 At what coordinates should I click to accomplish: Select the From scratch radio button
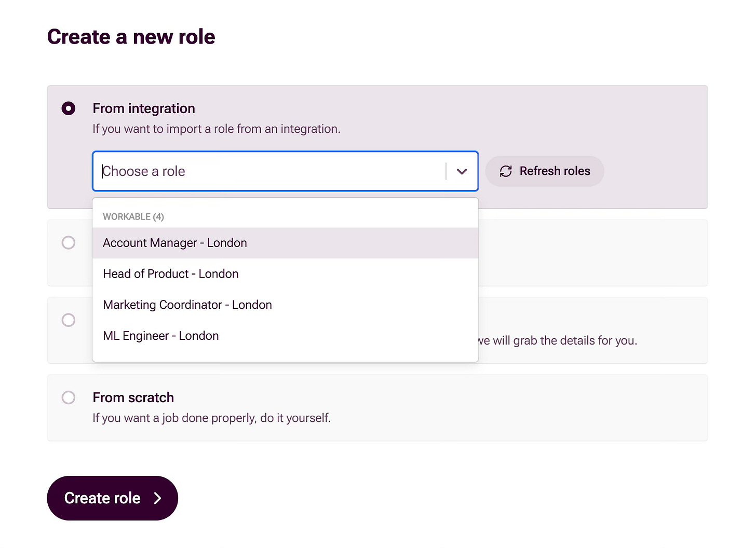point(69,398)
